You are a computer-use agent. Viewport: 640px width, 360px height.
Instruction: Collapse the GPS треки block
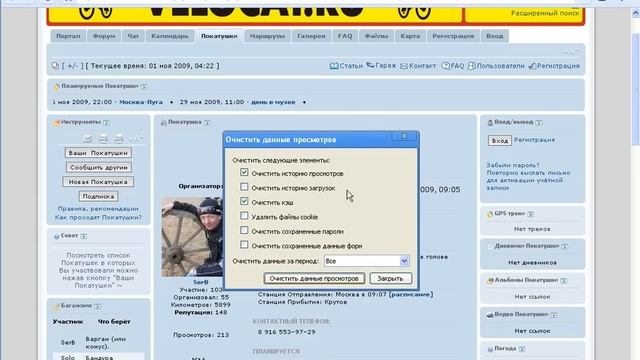pyautogui.click(x=530, y=214)
